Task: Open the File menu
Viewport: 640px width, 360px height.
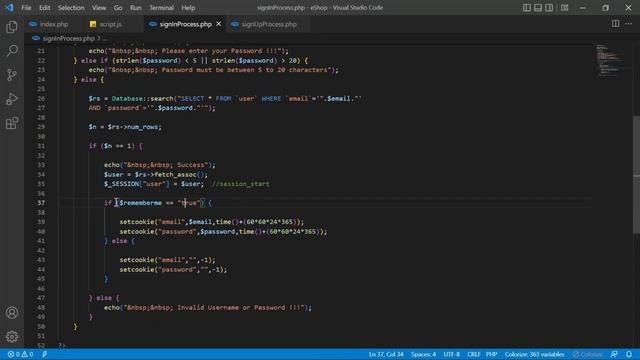Action: pyautogui.click(x=26, y=8)
